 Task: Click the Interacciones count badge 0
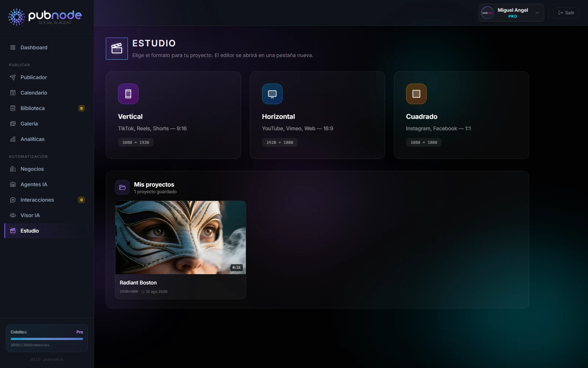pos(82,200)
